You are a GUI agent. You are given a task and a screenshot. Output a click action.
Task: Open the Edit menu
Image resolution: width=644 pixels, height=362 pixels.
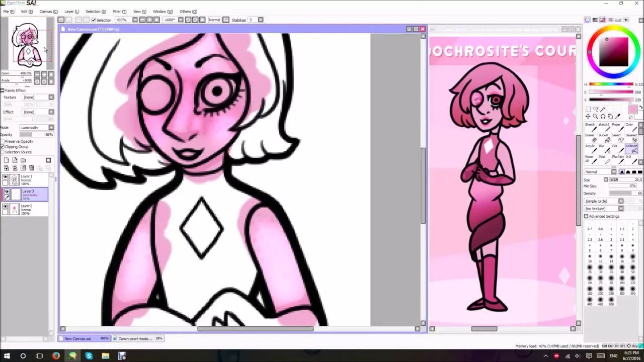[27, 12]
